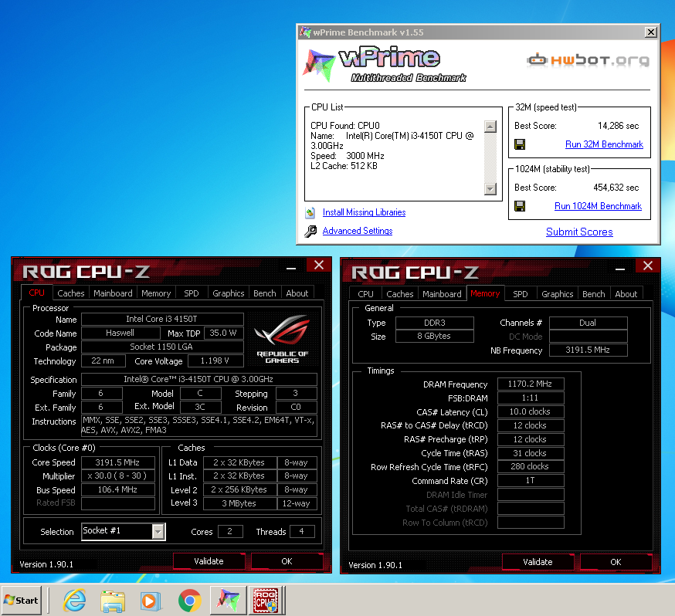Open the Windows Start menu

pos(22,600)
